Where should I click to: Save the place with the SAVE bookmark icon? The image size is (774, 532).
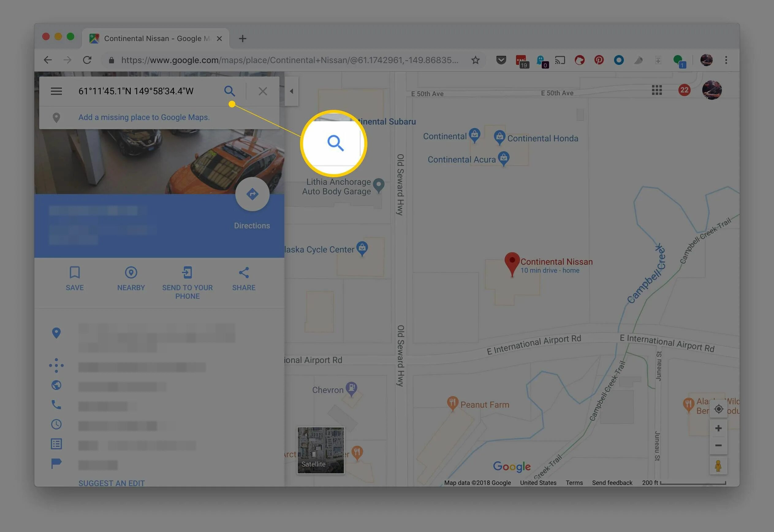[x=74, y=273]
